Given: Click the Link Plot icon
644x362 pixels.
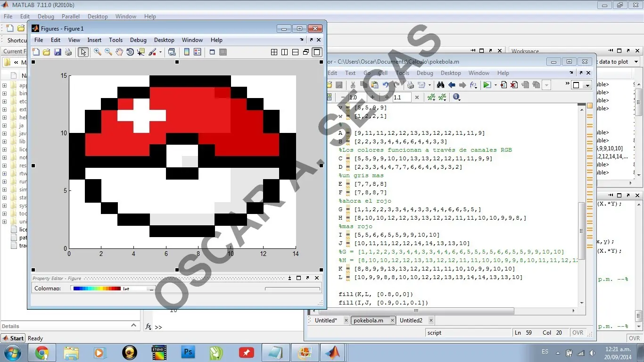Looking at the screenshot, I should click(172, 52).
